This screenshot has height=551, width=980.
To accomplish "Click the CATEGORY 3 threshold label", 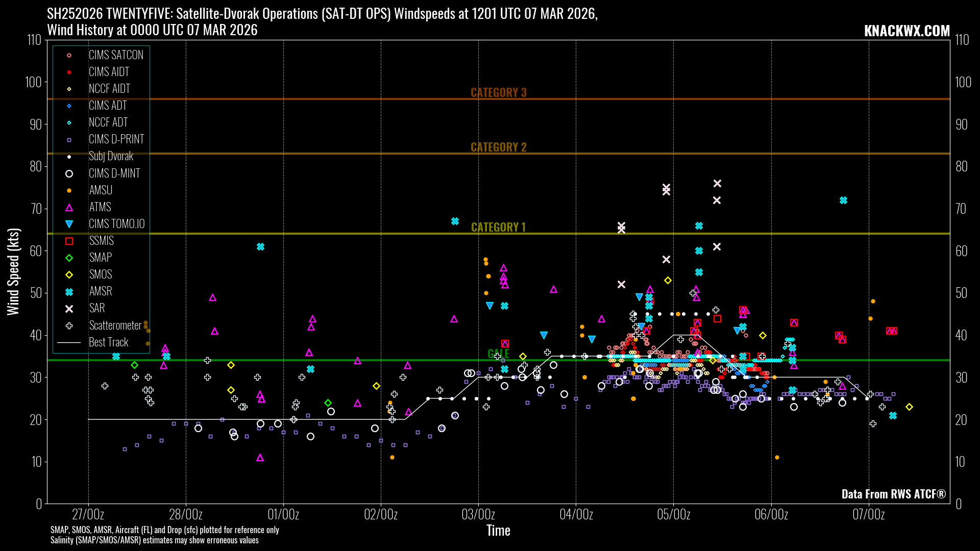I will pyautogui.click(x=498, y=92).
